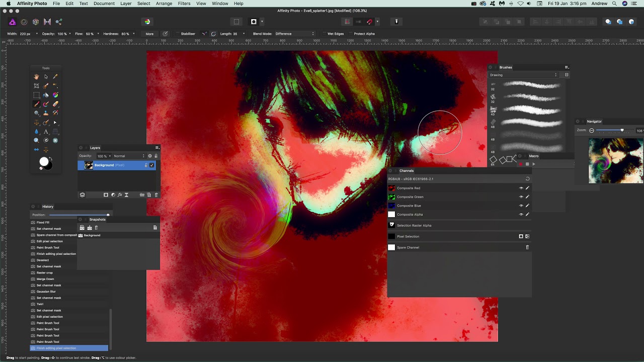Select the Twirl history step
Viewport: 644px width, 362px height.
40,304
